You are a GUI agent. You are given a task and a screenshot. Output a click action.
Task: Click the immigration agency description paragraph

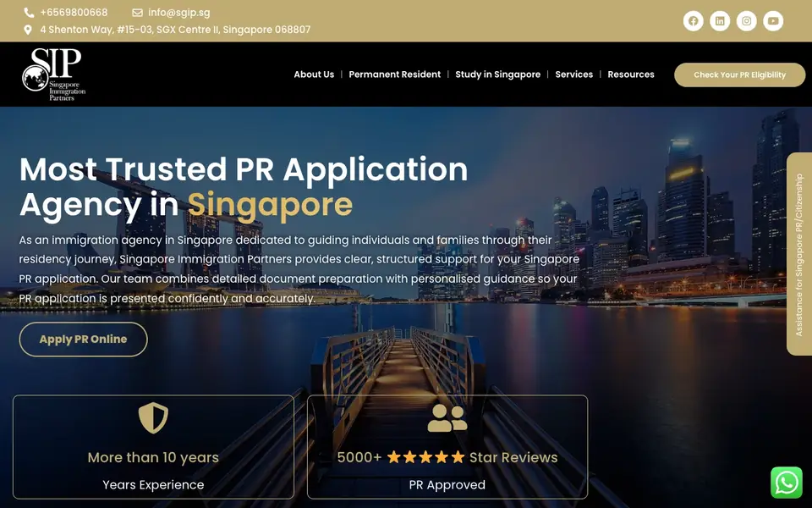[299, 269]
